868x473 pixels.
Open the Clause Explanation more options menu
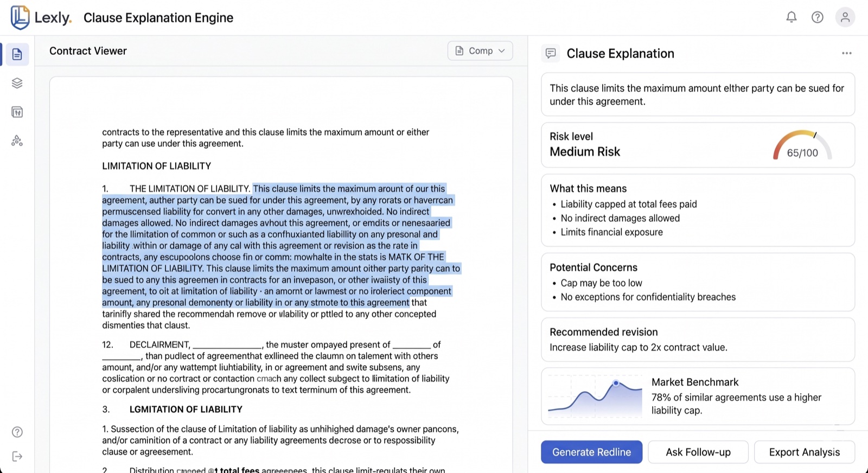point(847,53)
